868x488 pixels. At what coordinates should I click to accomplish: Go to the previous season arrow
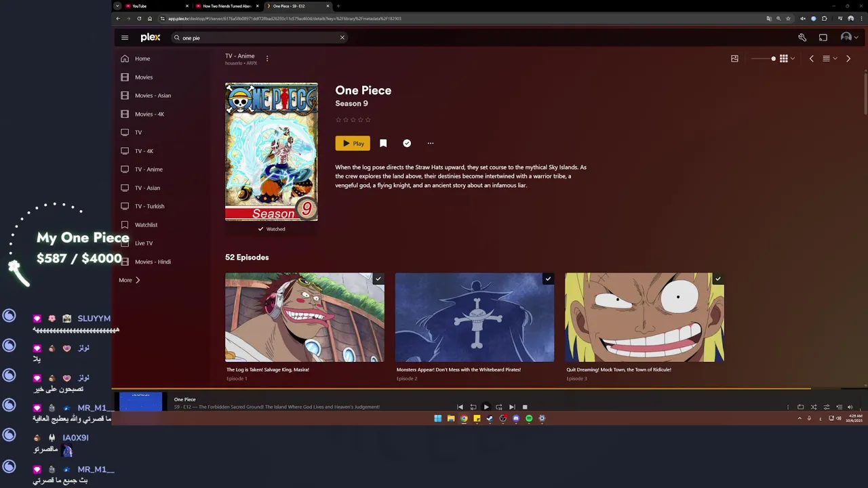(811, 58)
